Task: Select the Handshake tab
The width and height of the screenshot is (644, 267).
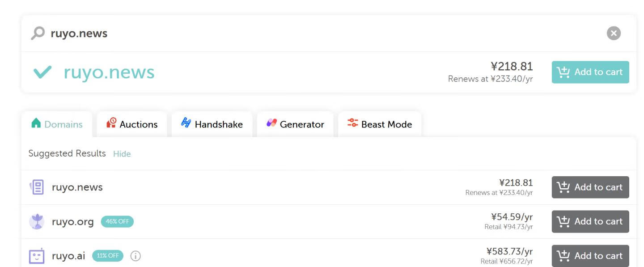Action: point(212,124)
